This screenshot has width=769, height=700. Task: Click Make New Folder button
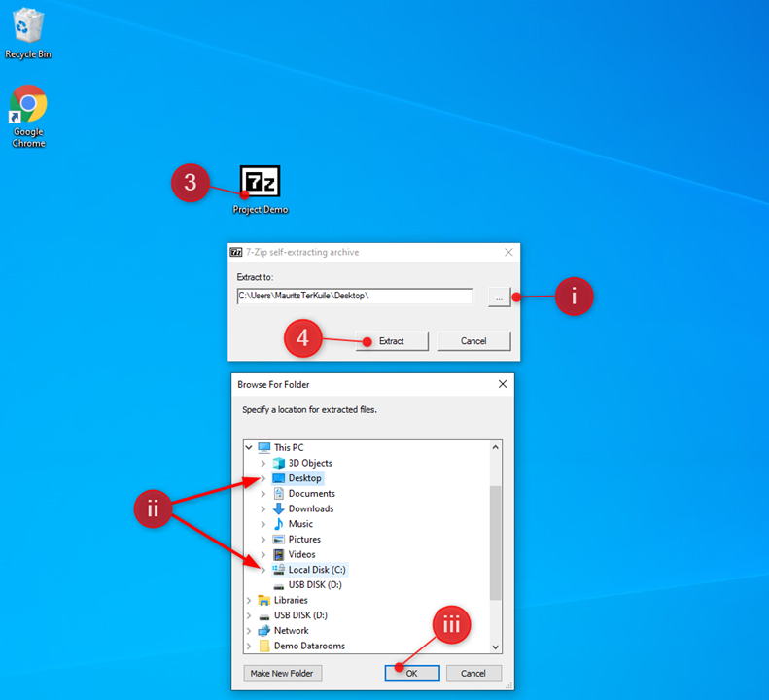coord(282,673)
